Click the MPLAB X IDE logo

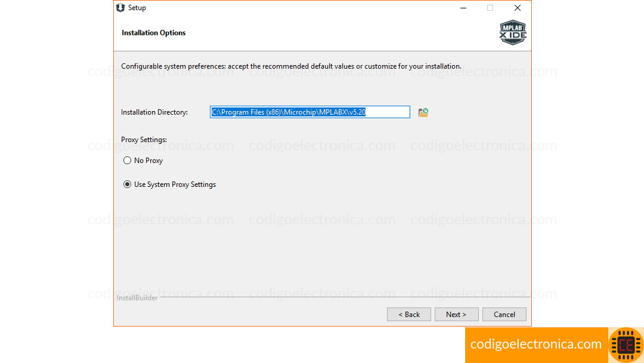[513, 32]
